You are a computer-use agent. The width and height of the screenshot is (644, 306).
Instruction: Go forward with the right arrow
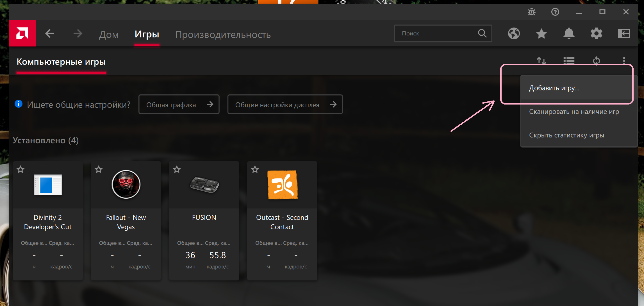78,34
